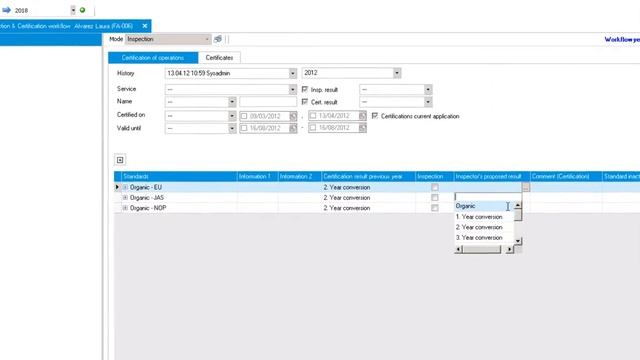Click the list's horizontal scrollbar thumb

click(481, 249)
